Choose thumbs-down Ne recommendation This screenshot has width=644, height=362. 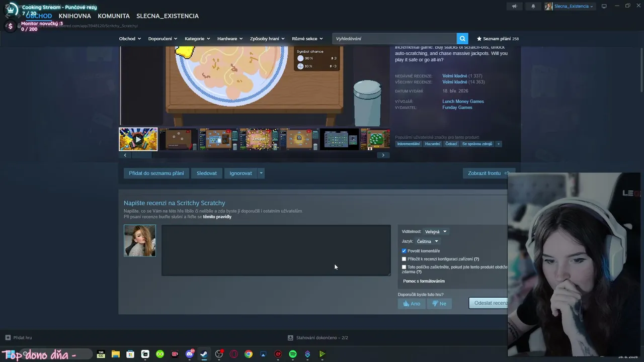439,304
